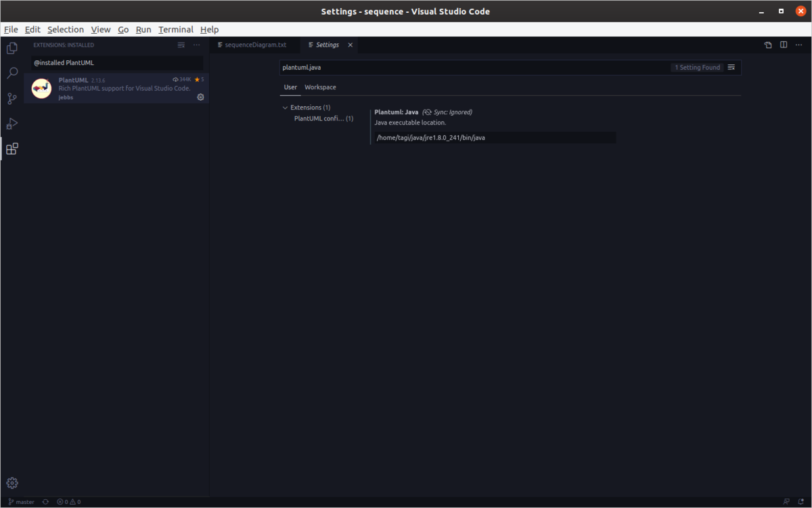
Task: Click the Plantuml: Java setting title
Action: (x=397, y=112)
